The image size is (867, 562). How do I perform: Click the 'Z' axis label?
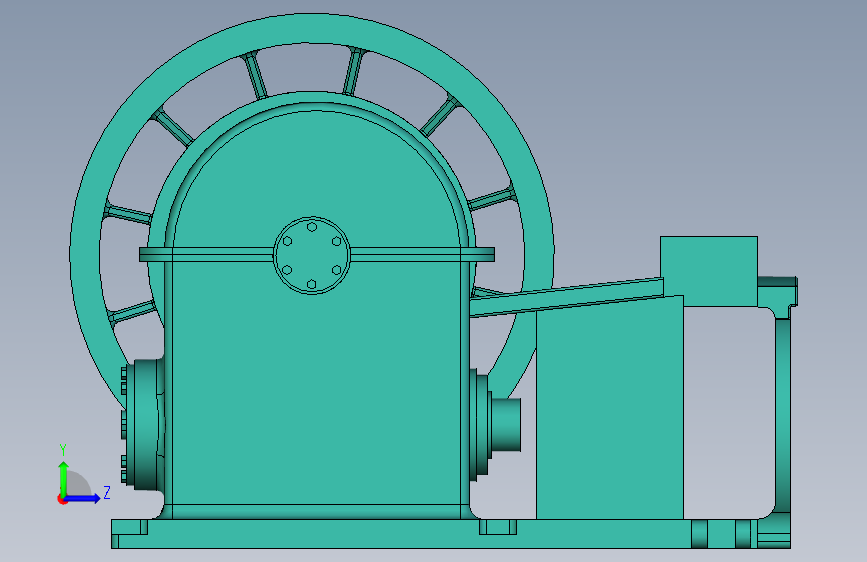(x=107, y=492)
